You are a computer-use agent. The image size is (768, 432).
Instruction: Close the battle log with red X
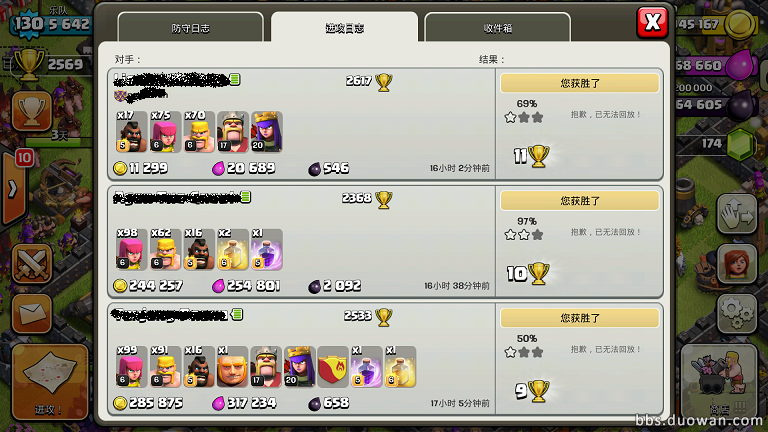tap(652, 22)
